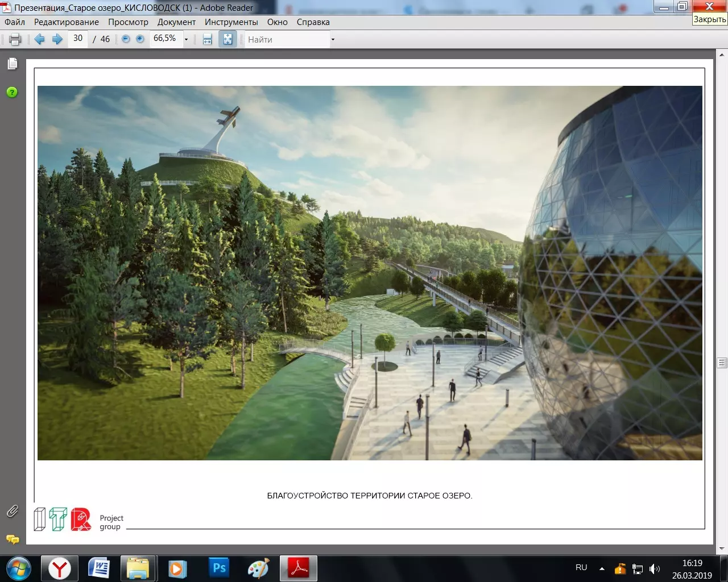This screenshot has height=582, width=728.
Task: Show hidden system tray icons
Action: 602,568
